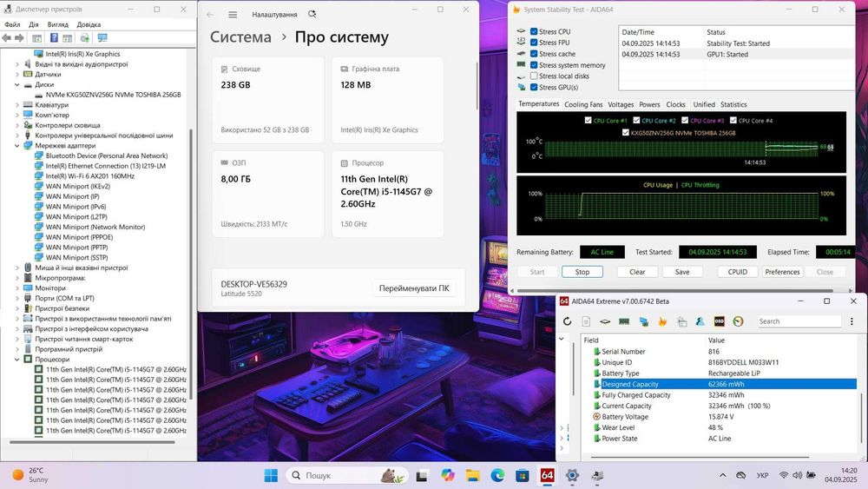868x489 pixels.
Task: Click Scan for hardware changes monitor icon
Action: [102, 37]
